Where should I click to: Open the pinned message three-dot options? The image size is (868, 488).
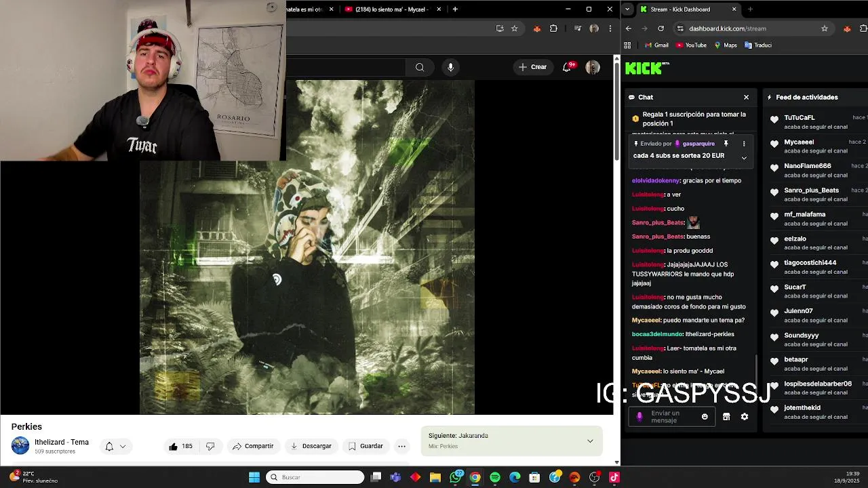[x=744, y=144]
